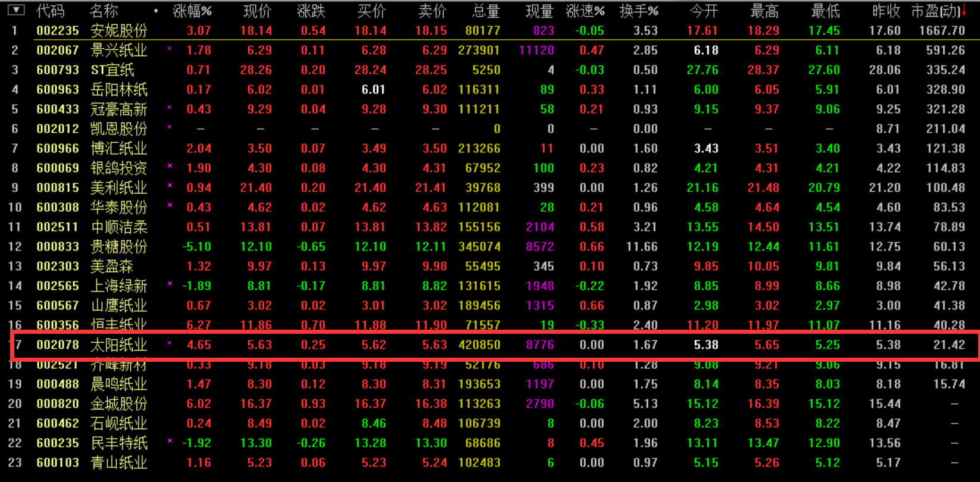
Task: Click the purple marker beside 民丰特纸
Action: (170, 442)
